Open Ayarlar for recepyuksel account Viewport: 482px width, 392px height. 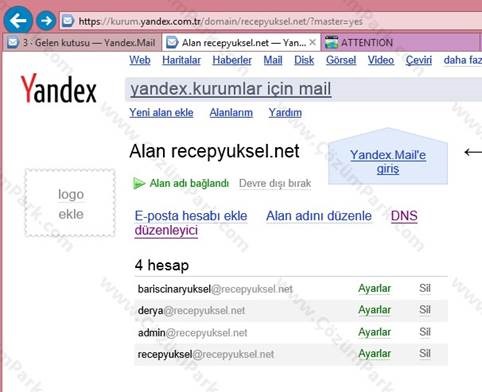tap(375, 354)
